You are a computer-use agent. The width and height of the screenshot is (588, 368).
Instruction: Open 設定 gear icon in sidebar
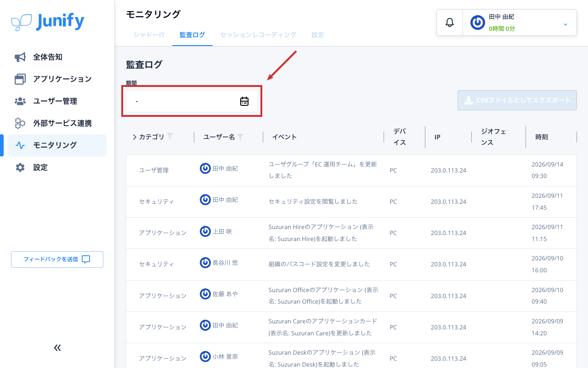point(20,167)
